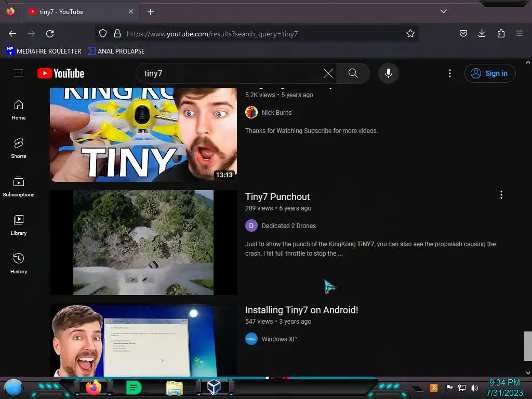Screen dimensions: 532x399
Task: Click the page scrollbar thumb
Action: 528,346
